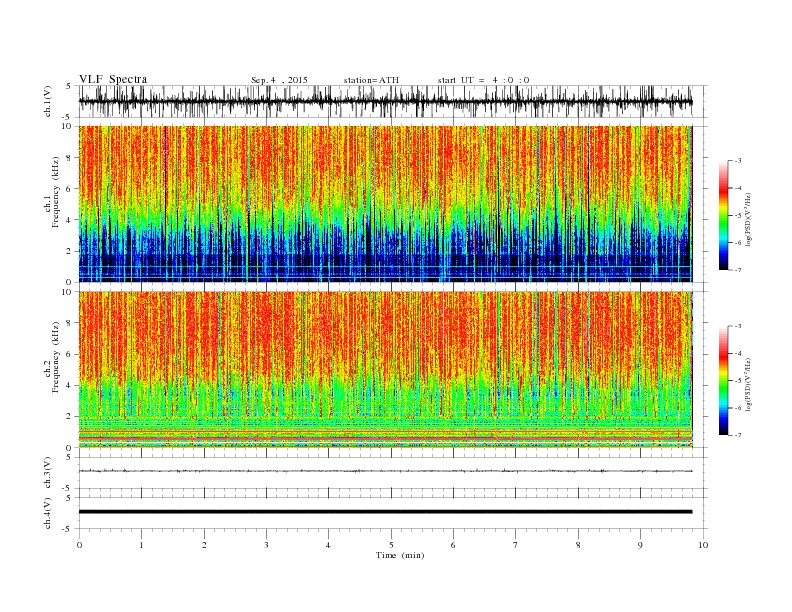Click the time axis tick label "10"
Image resolution: width=792 pixels, height=612 pixels.
703,545
